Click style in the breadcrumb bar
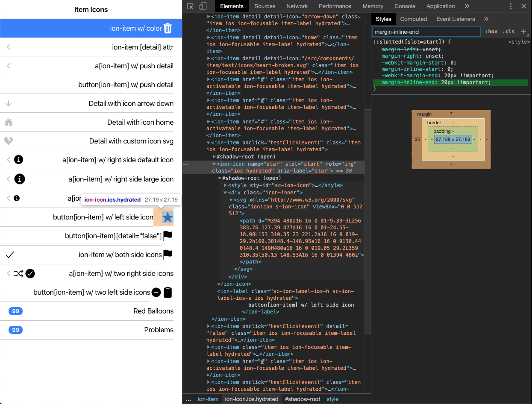Viewport: 532px width, 404px height. tap(332, 399)
